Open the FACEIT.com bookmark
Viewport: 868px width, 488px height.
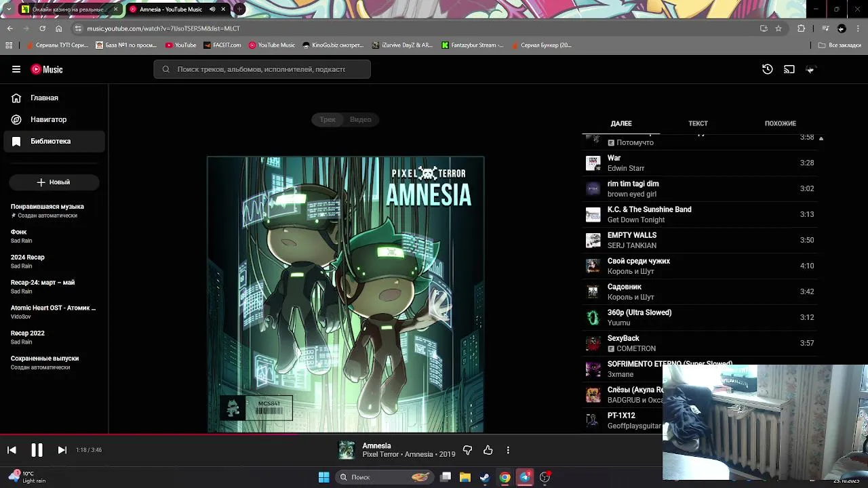click(222, 45)
